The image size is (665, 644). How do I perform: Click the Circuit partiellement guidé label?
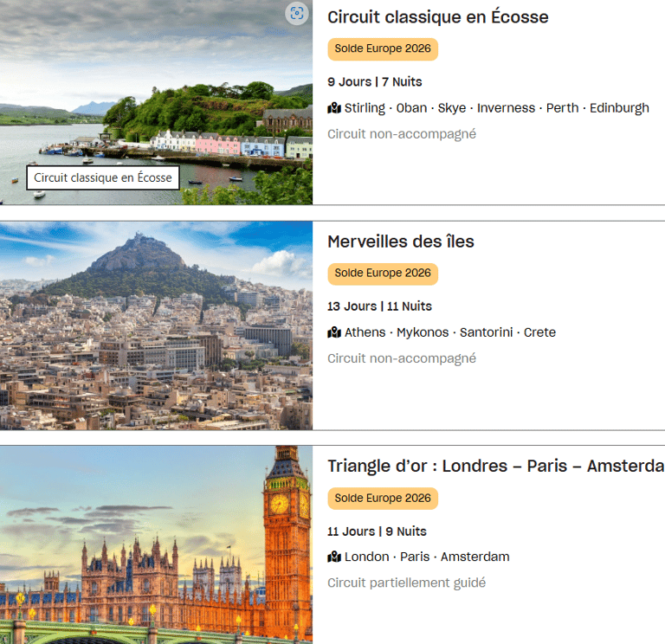pyautogui.click(x=406, y=583)
